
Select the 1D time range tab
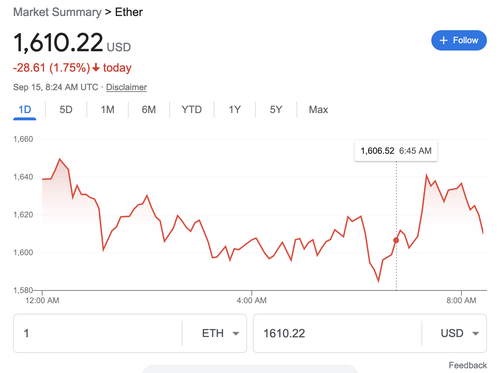click(25, 109)
